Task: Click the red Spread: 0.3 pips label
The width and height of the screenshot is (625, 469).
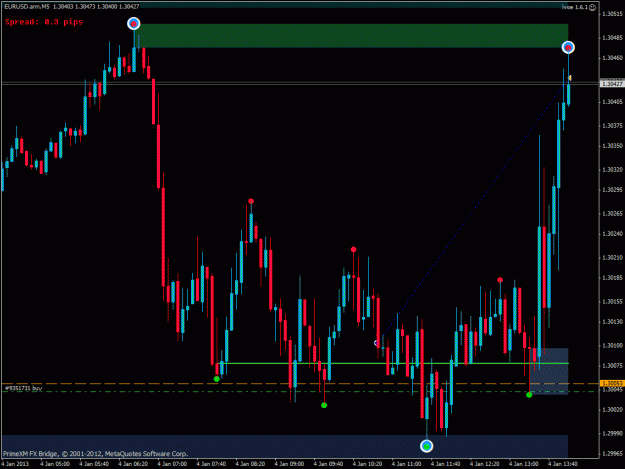Action: [44, 22]
